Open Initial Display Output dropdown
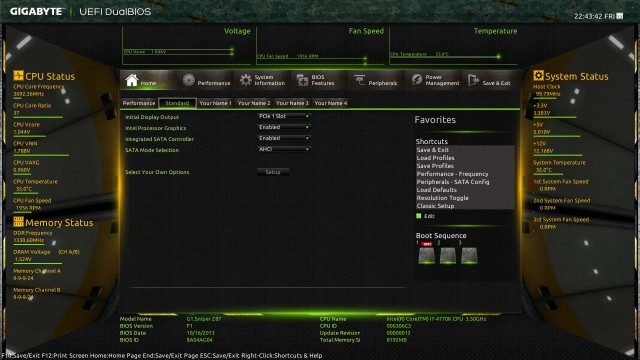Image resolution: width=640 pixels, height=360 pixels. coord(284,116)
